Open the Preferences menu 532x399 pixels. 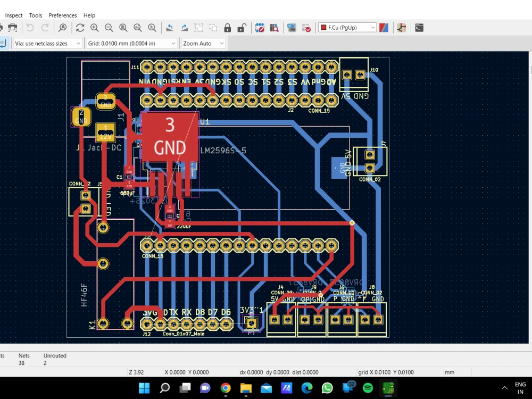point(62,15)
